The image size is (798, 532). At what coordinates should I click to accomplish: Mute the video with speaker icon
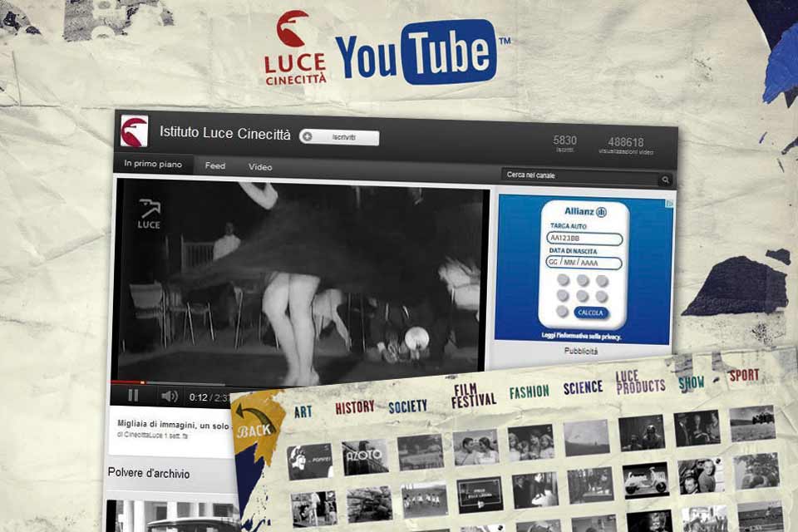click(169, 396)
